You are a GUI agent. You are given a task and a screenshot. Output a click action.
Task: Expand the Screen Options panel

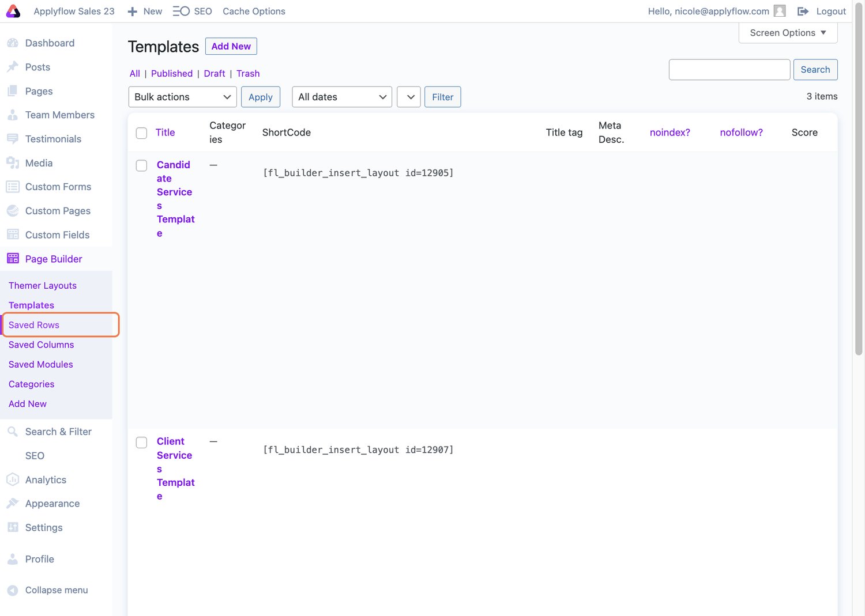click(788, 33)
